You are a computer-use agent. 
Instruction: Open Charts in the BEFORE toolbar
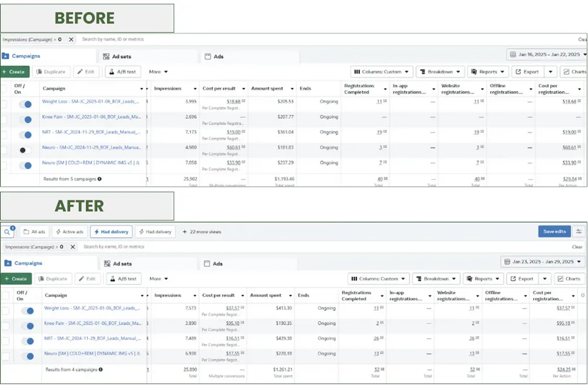coord(574,72)
